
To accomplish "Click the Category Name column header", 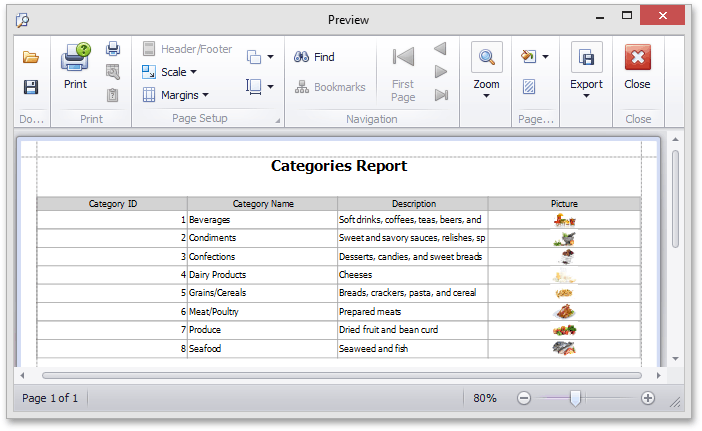I will 263,204.
